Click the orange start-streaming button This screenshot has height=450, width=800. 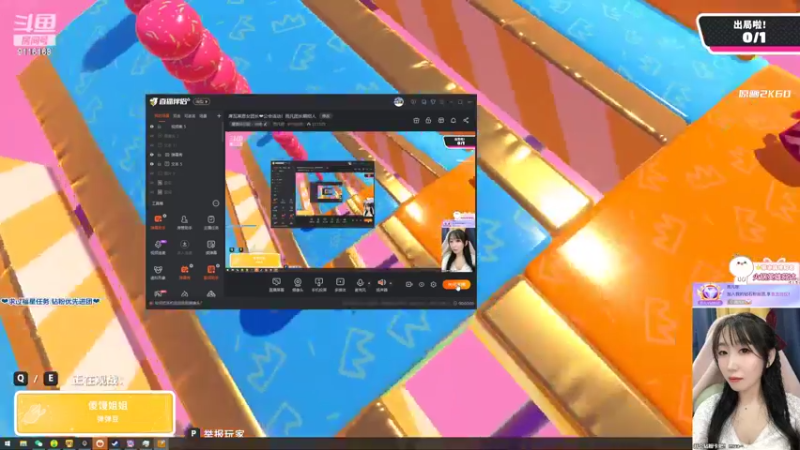(x=457, y=285)
